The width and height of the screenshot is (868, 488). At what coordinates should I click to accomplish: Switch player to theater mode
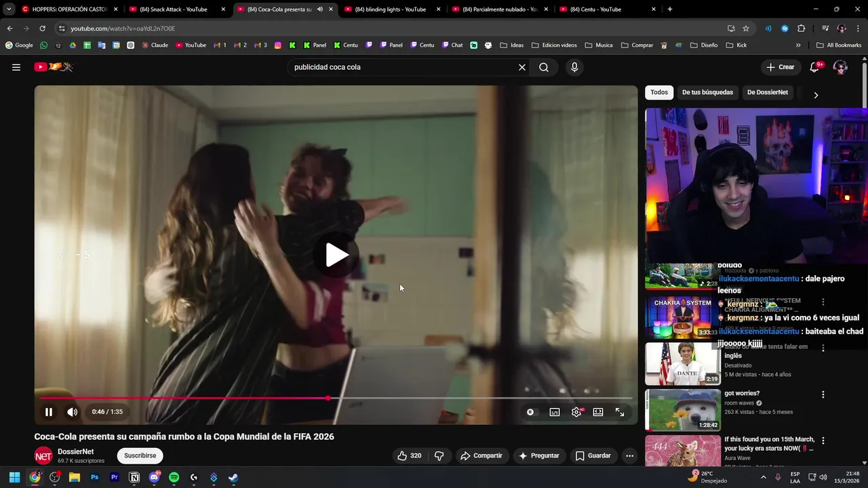point(598,412)
